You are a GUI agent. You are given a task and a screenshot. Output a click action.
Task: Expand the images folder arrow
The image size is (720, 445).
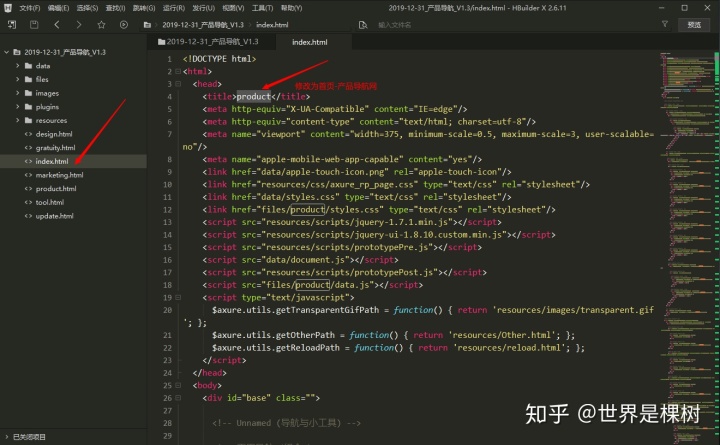(17, 93)
